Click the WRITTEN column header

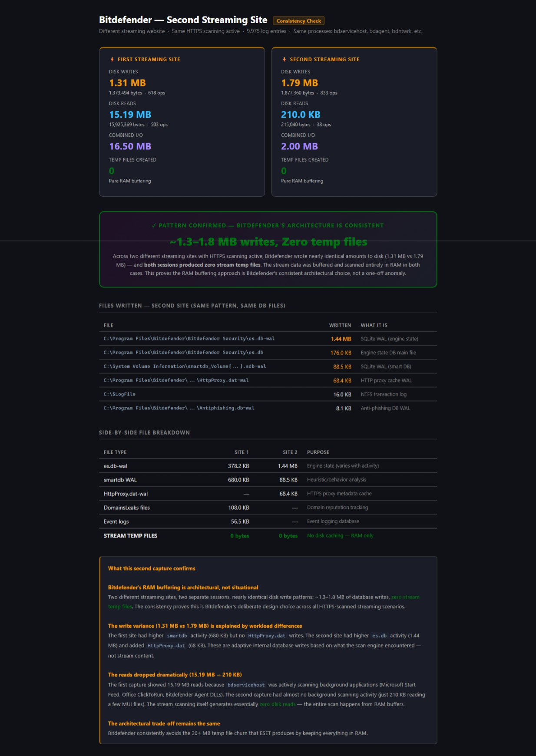coord(340,325)
